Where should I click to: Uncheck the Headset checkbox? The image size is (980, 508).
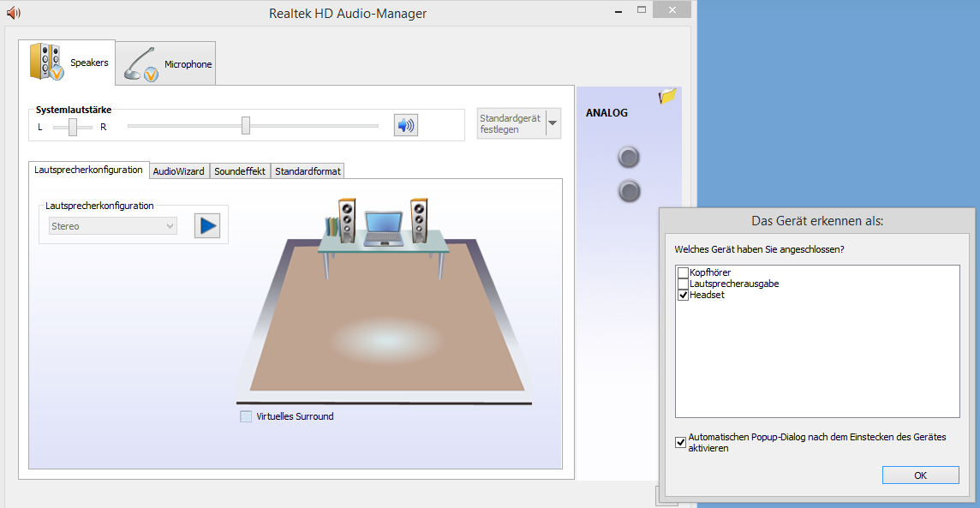click(683, 296)
